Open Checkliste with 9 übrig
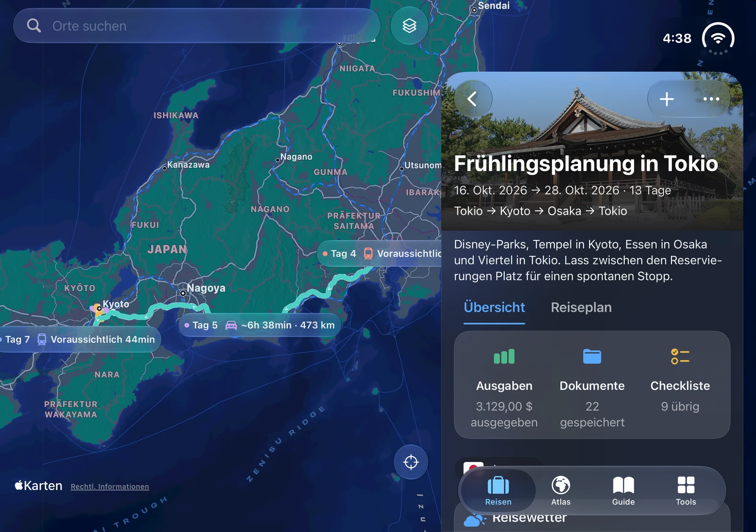This screenshot has width=756, height=532. click(680, 385)
